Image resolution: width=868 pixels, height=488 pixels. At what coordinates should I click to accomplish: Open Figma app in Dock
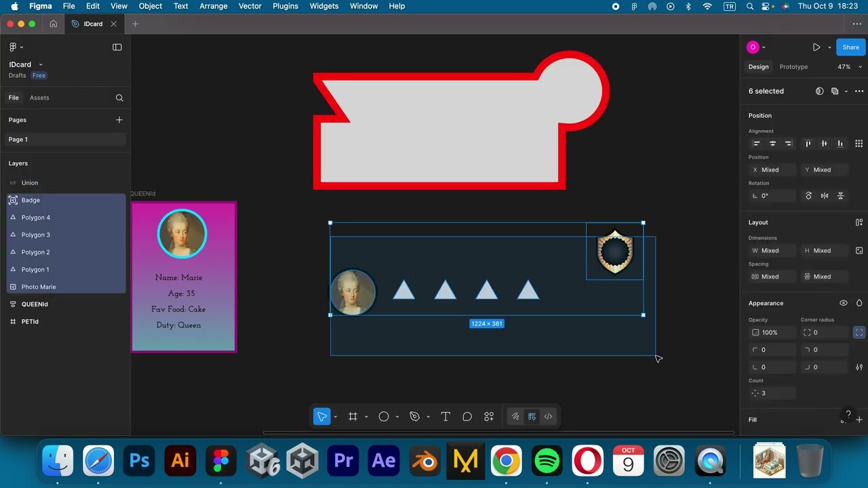(221, 462)
